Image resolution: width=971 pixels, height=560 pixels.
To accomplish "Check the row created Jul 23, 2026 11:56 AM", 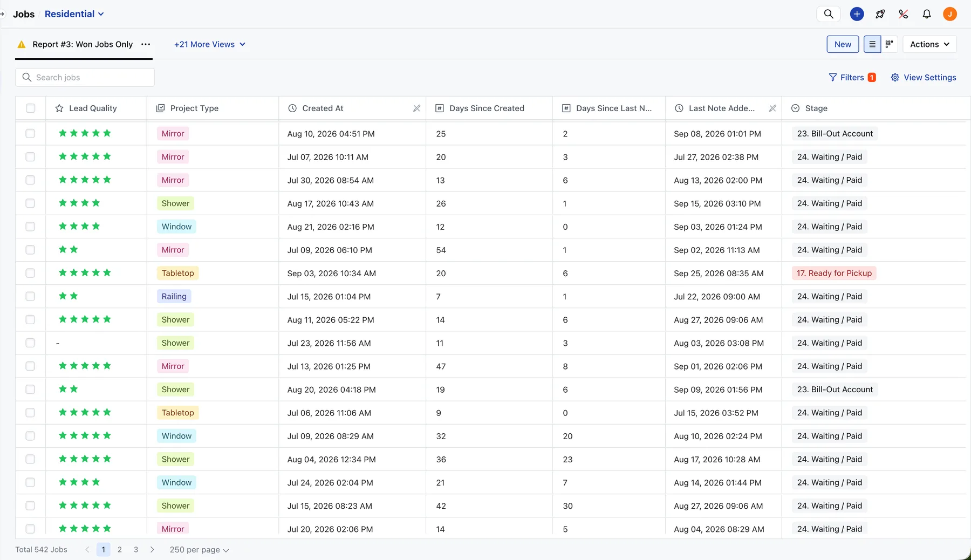I will pos(30,343).
